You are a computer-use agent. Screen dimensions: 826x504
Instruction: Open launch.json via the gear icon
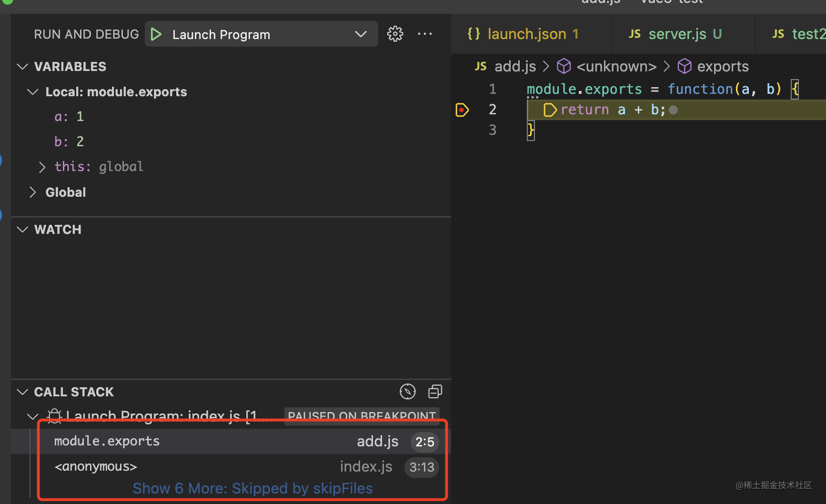[x=395, y=34]
